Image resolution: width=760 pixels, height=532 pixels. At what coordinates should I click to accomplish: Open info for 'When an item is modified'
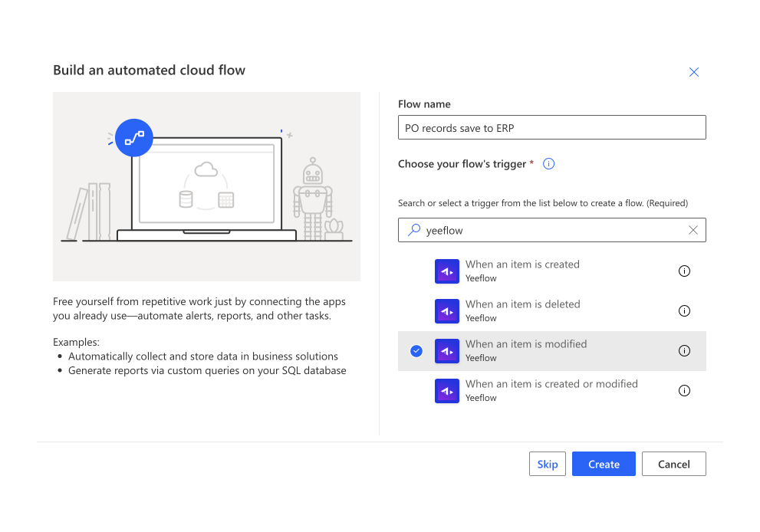pyautogui.click(x=684, y=351)
